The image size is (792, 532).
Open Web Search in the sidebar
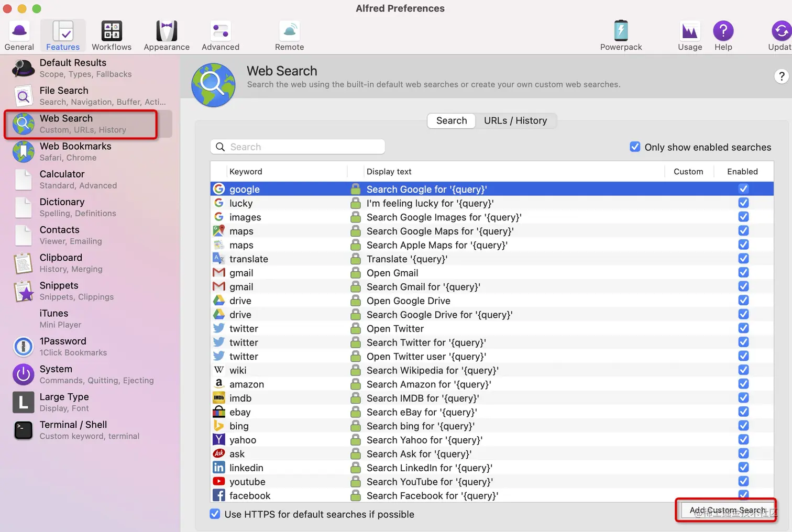(x=88, y=124)
